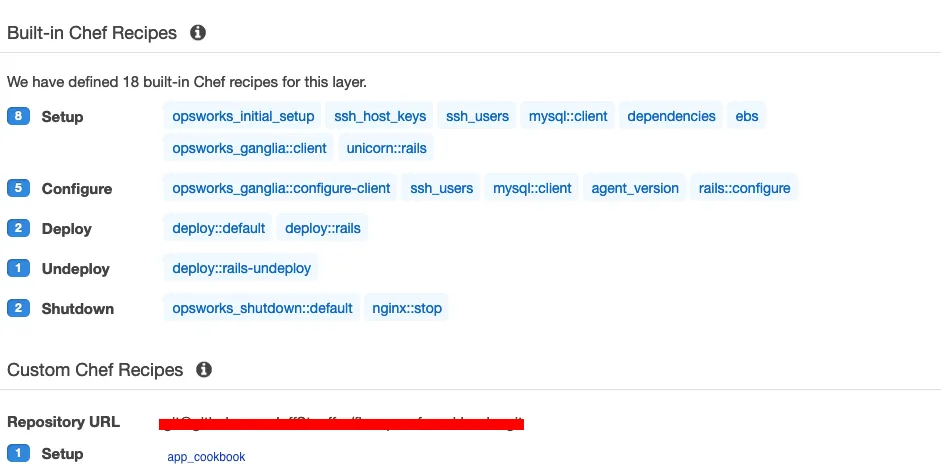Open the deploy::rails-undeploy recipe
Viewport: 941px width, 473px height.
pyautogui.click(x=241, y=268)
